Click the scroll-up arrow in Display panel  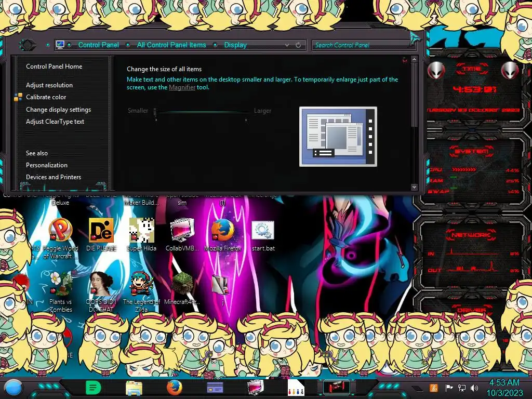pyautogui.click(x=414, y=59)
